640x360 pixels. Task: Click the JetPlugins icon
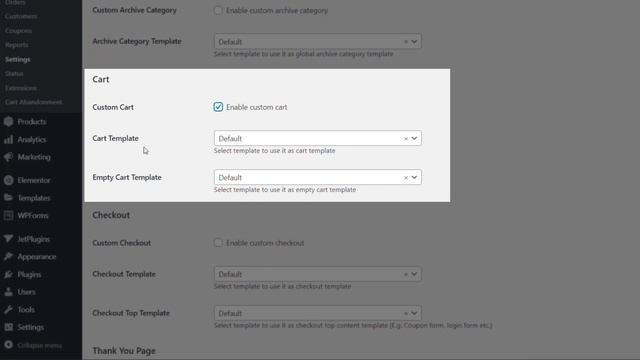tap(9, 239)
